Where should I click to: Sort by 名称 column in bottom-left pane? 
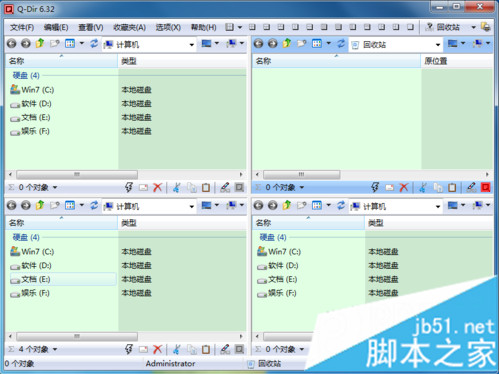(61, 223)
